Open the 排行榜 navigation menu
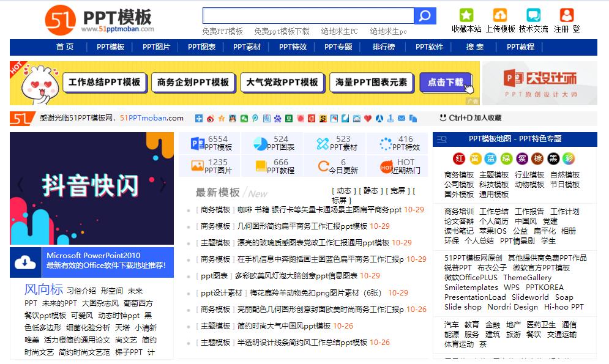The width and height of the screenshot is (609, 364). coord(384,46)
